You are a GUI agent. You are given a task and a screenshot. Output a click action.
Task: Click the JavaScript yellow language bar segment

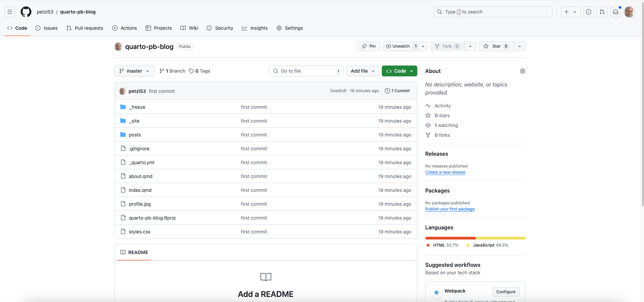501,238
